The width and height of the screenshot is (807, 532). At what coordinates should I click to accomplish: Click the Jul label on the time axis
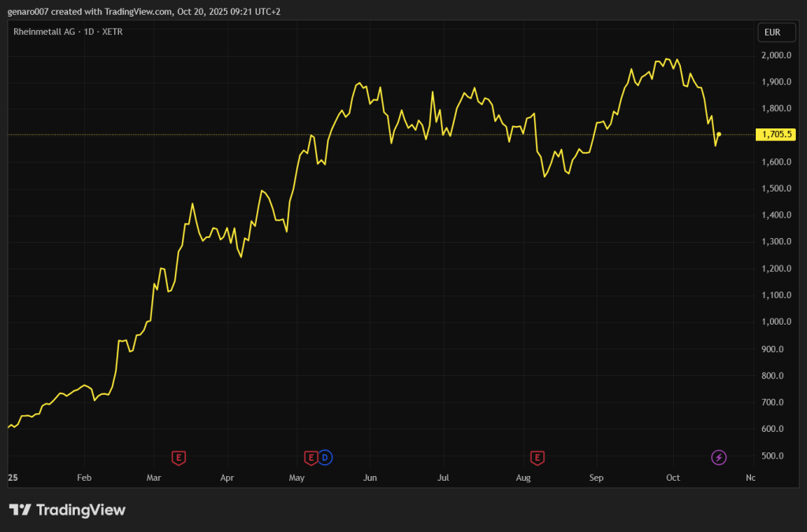point(443,478)
